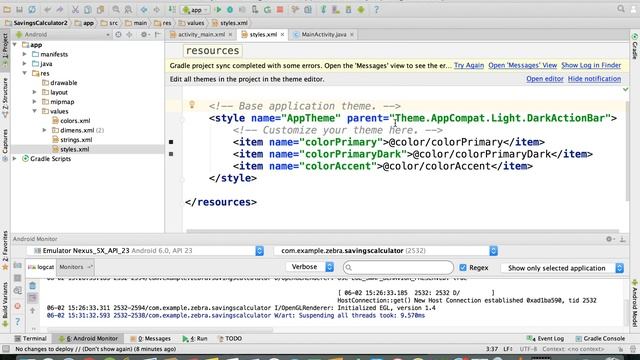Image resolution: width=640 pixels, height=360 pixels.
Task: Click the Make Project icon
Action: (172, 9)
